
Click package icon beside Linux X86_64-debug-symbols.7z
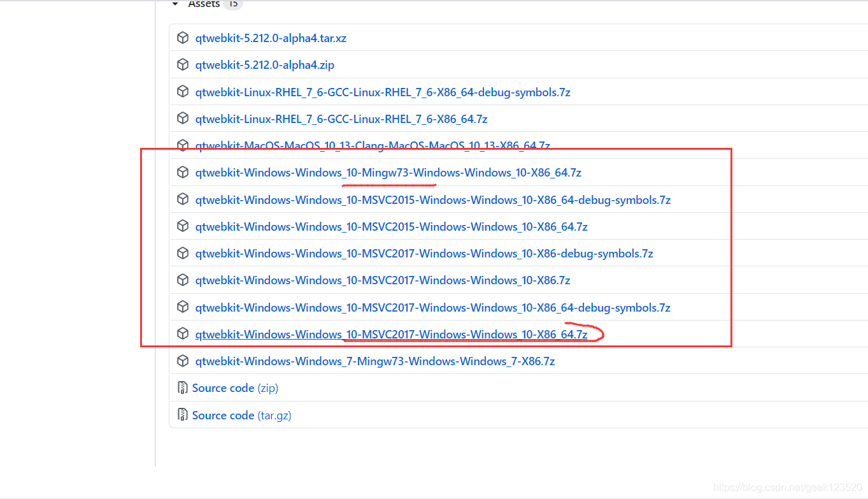tap(183, 92)
